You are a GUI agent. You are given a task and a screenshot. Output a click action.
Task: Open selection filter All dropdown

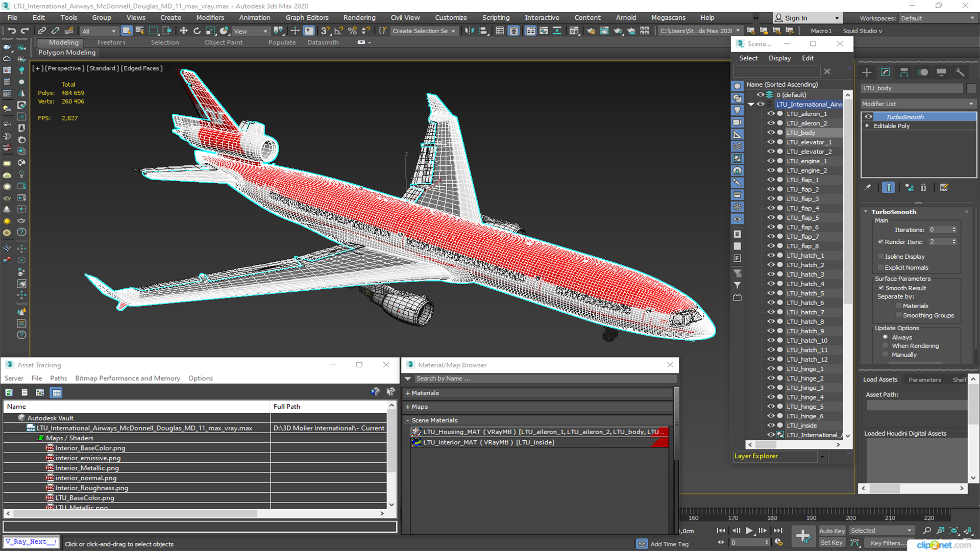coord(99,31)
